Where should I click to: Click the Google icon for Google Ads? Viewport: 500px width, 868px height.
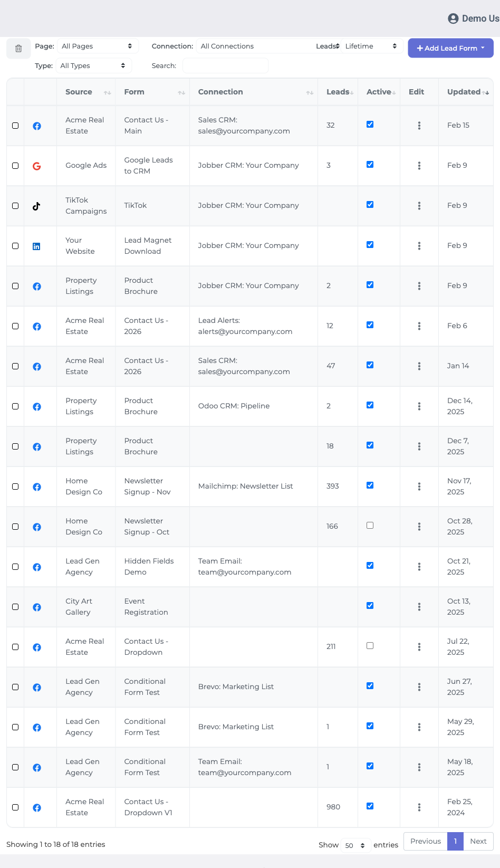37,166
